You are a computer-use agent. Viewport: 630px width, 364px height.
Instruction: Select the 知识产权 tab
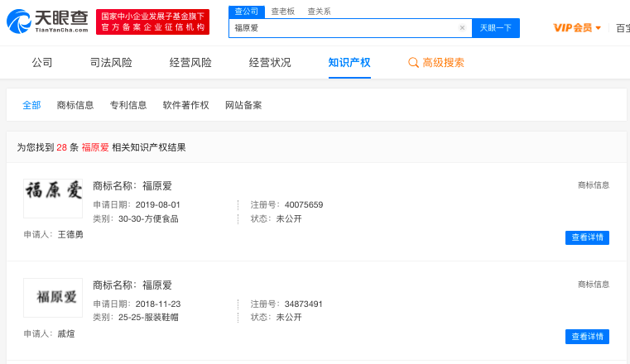tap(349, 63)
